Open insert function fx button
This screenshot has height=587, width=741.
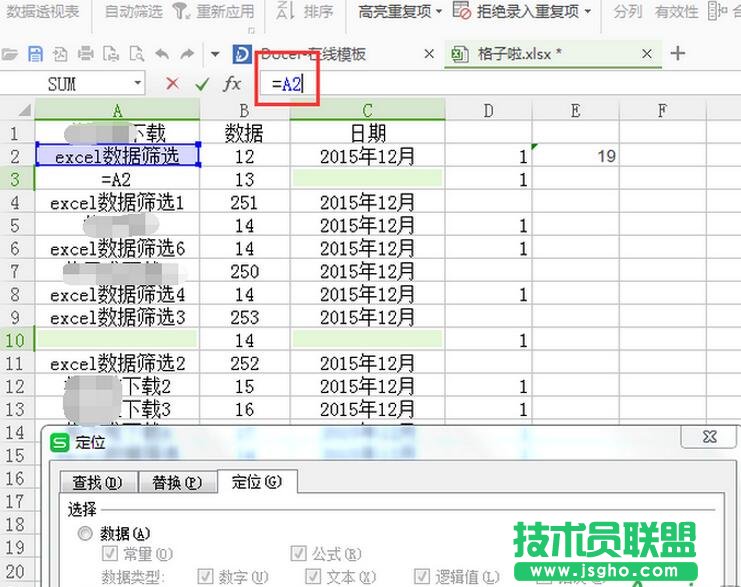tap(232, 84)
